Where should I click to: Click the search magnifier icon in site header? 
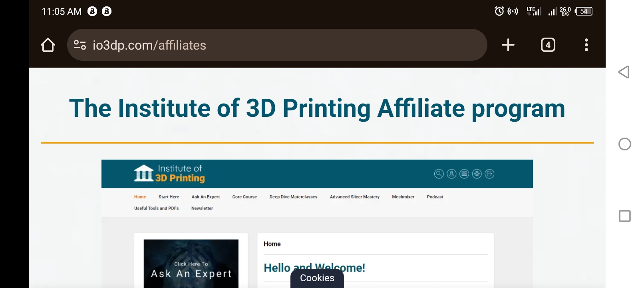coord(439,174)
